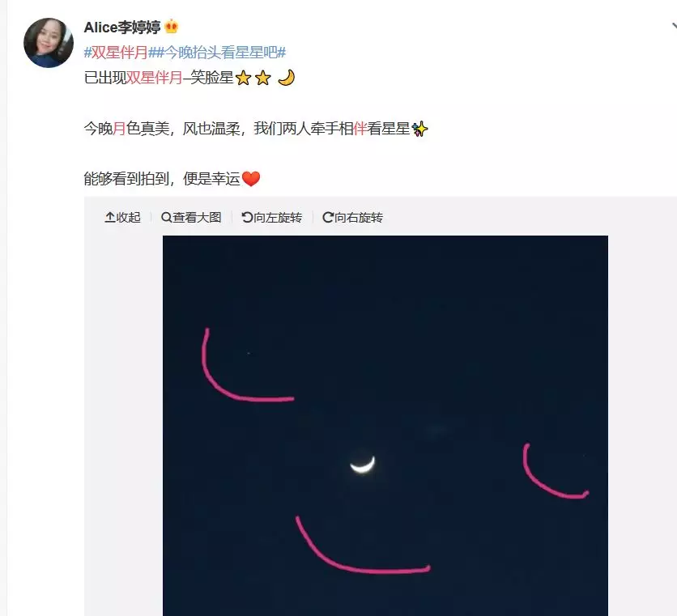
Task: Open Alice李婷婷's profile avatar
Action: click(49, 42)
